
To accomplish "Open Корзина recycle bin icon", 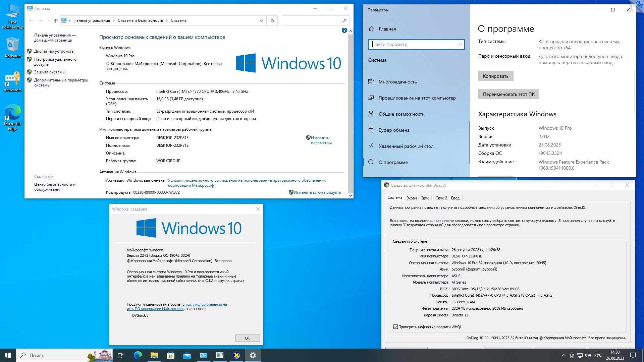I will [12, 48].
